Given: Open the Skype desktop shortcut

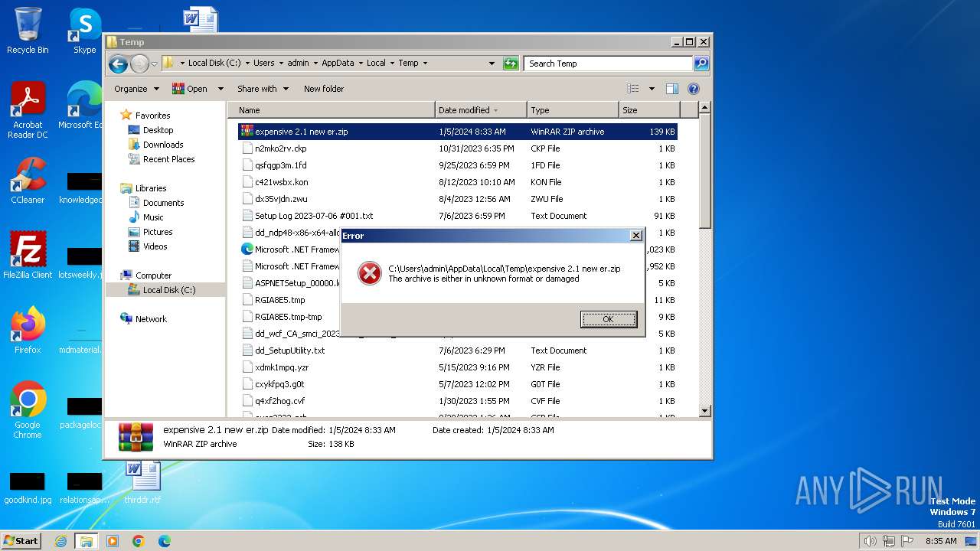Looking at the screenshot, I should (x=84, y=31).
